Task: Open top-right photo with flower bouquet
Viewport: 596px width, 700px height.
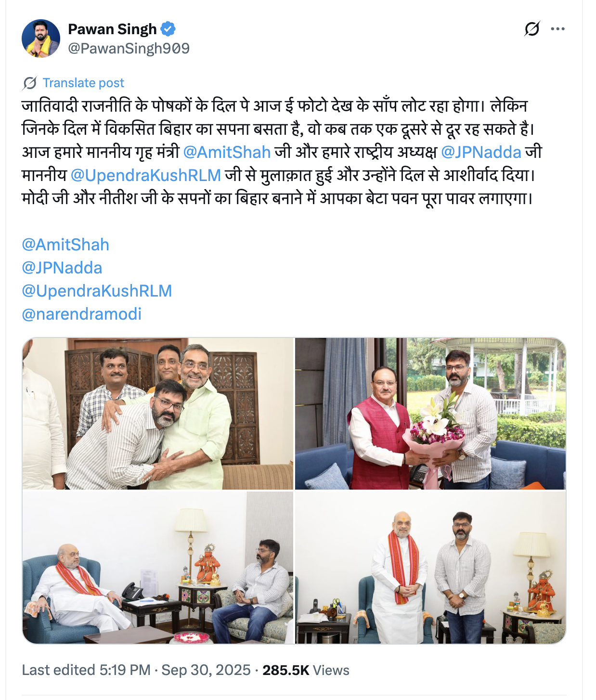Action: (x=430, y=414)
